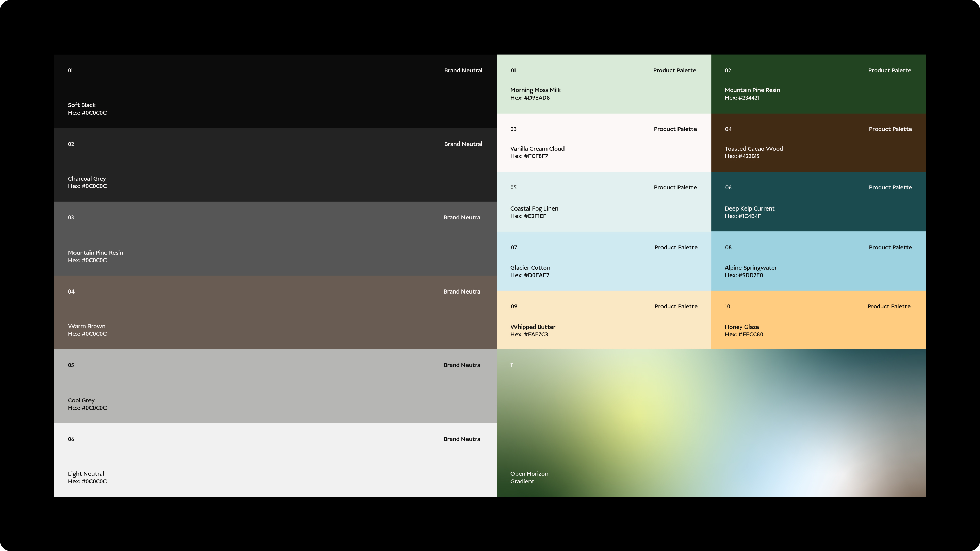Click the Warm Brown neutral swatch
Image resolution: width=980 pixels, height=551 pixels.
(x=275, y=312)
